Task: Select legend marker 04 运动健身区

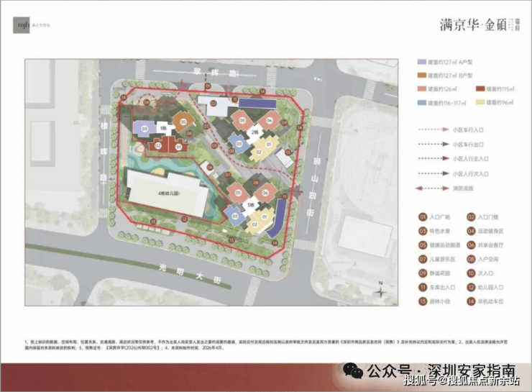Action: (472, 231)
